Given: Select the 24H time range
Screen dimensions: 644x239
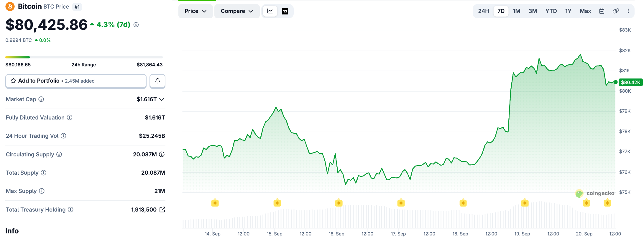Looking at the screenshot, I should (484, 11).
